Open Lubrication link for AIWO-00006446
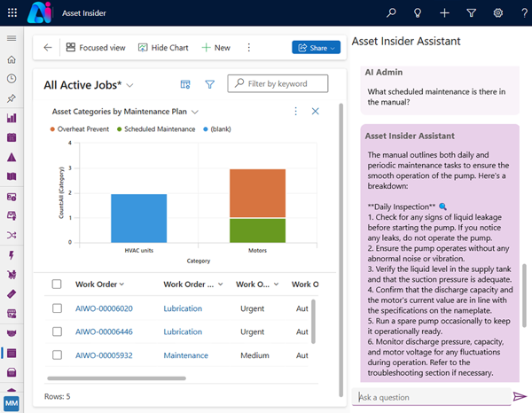 183,331
